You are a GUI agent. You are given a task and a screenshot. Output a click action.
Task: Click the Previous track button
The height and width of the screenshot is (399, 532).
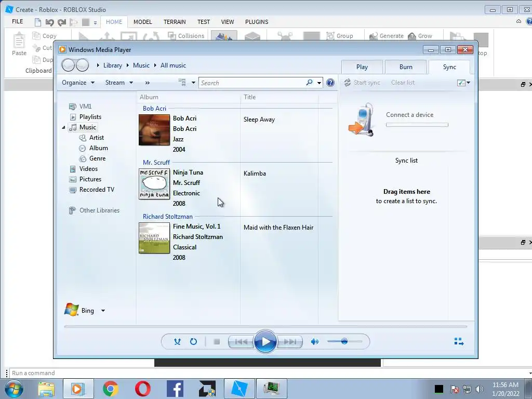(241, 342)
